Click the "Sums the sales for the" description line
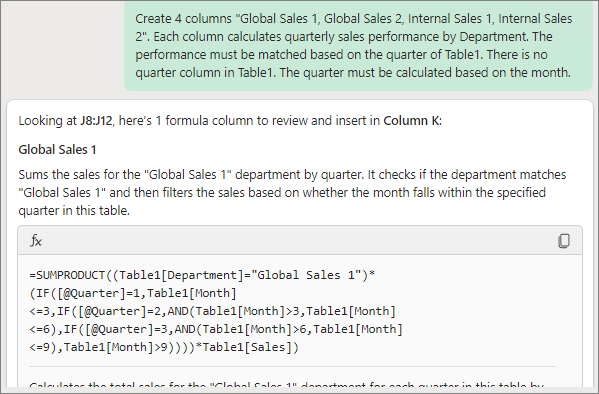599x394 pixels. point(292,175)
